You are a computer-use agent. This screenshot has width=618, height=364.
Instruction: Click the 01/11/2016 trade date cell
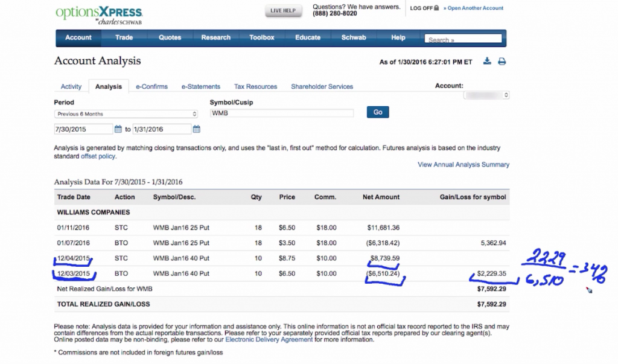73,228
